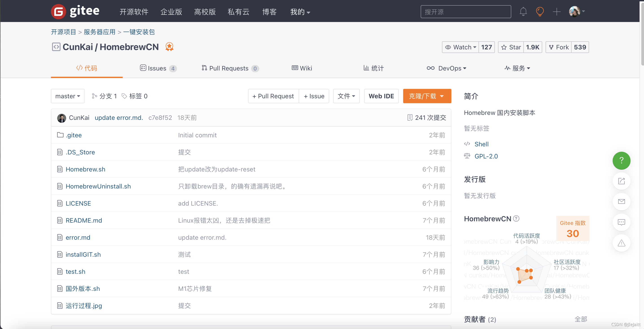
Task: Open the README.md file
Action: [x=84, y=220]
